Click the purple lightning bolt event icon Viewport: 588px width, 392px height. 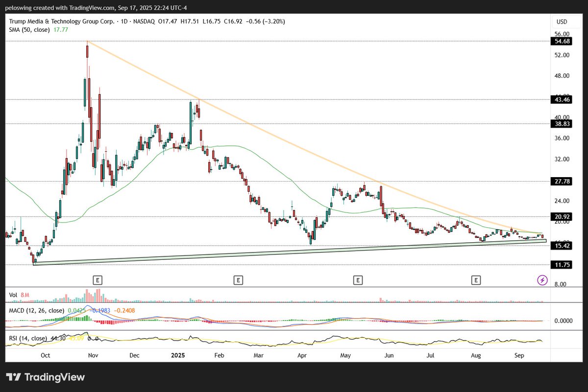click(x=542, y=280)
